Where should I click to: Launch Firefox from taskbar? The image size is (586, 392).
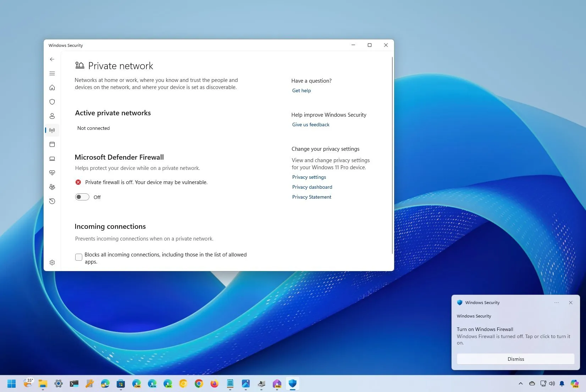[x=215, y=383]
